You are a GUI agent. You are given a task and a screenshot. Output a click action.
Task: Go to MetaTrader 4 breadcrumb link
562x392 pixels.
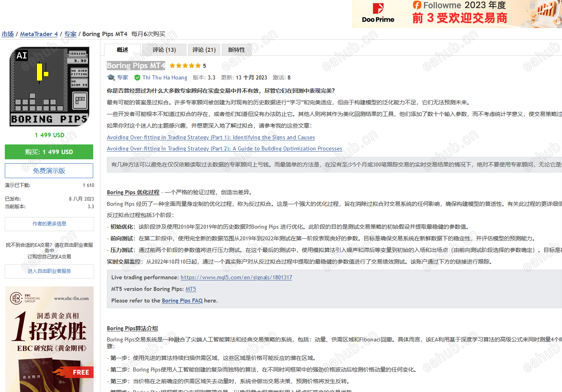click(x=39, y=34)
